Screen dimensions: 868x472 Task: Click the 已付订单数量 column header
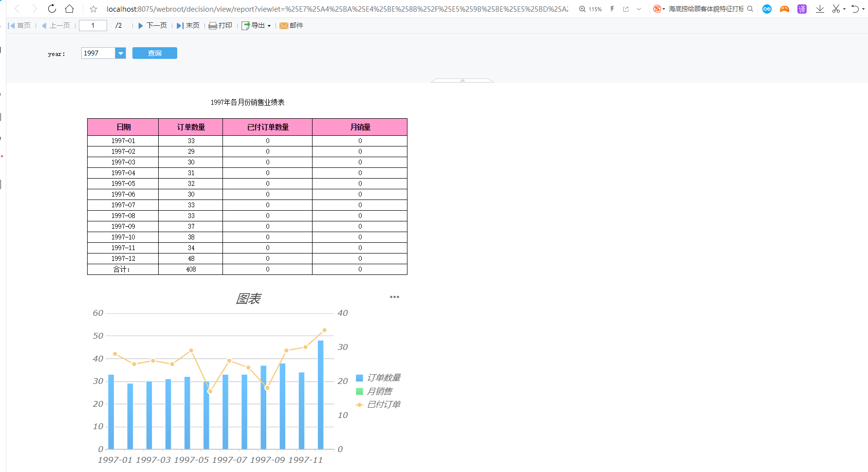[x=268, y=127]
